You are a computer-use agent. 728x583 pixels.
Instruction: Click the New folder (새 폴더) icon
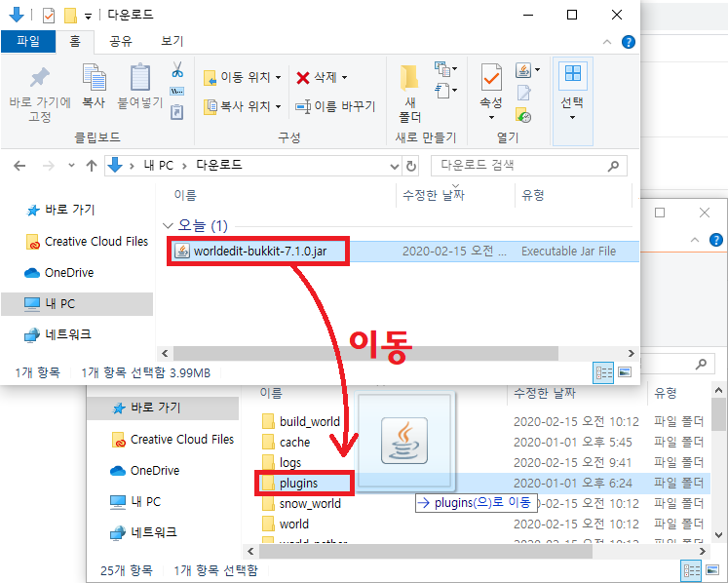point(409,77)
